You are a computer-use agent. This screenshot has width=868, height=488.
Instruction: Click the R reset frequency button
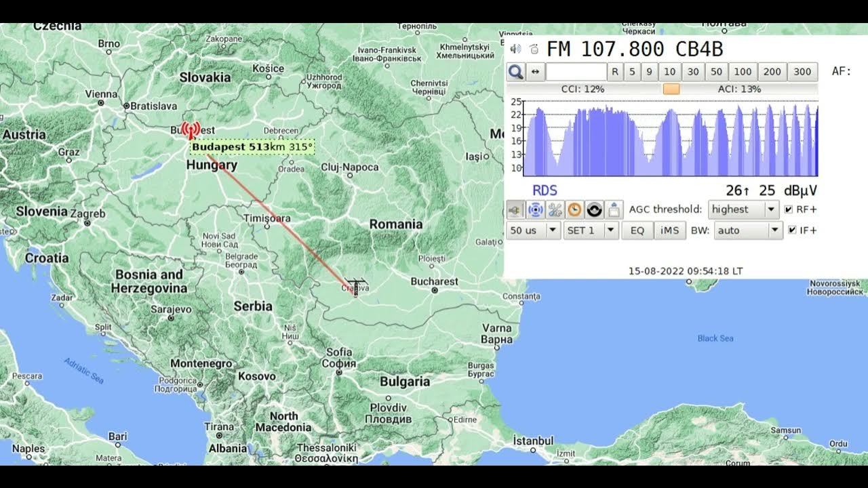pyautogui.click(x=615, y=72)
